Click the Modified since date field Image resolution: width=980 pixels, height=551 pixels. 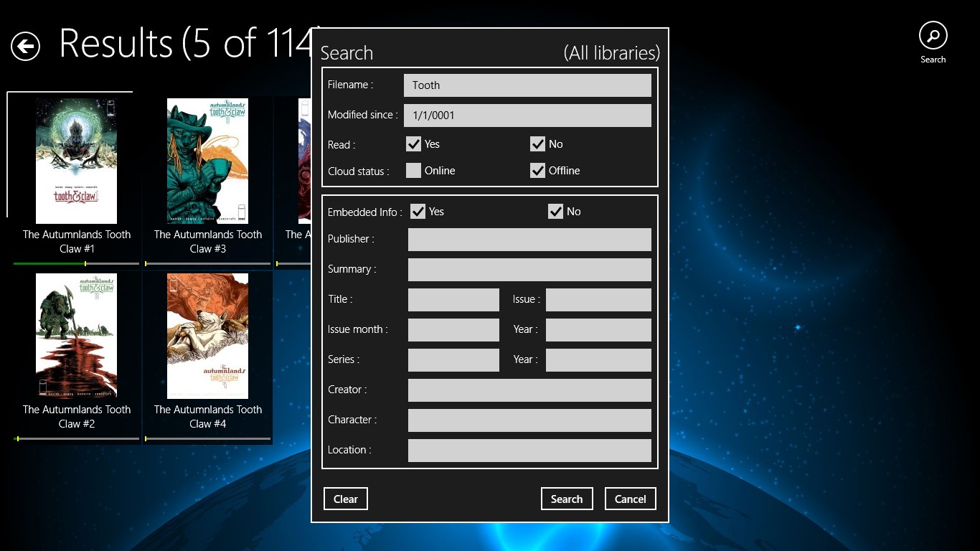pos(527,115)
